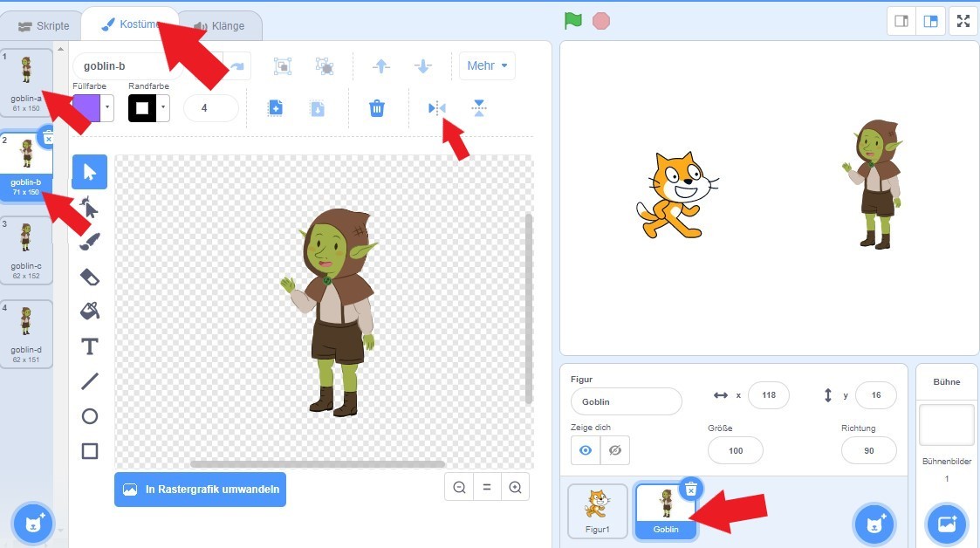Open the choose sprite button
The image size is (980, 548).
874,523
